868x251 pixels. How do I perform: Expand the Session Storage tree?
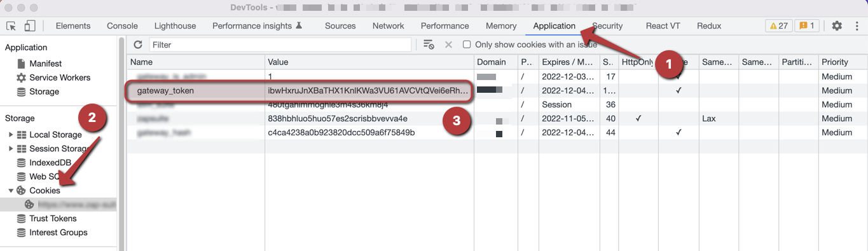[x=10, y=149]
